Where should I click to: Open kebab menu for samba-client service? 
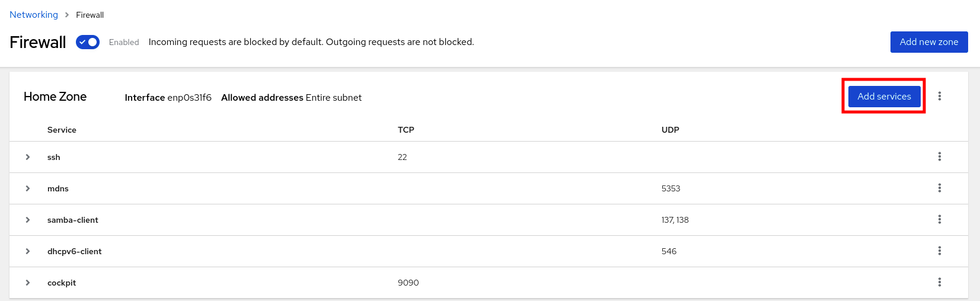click(x=940, y=219)
